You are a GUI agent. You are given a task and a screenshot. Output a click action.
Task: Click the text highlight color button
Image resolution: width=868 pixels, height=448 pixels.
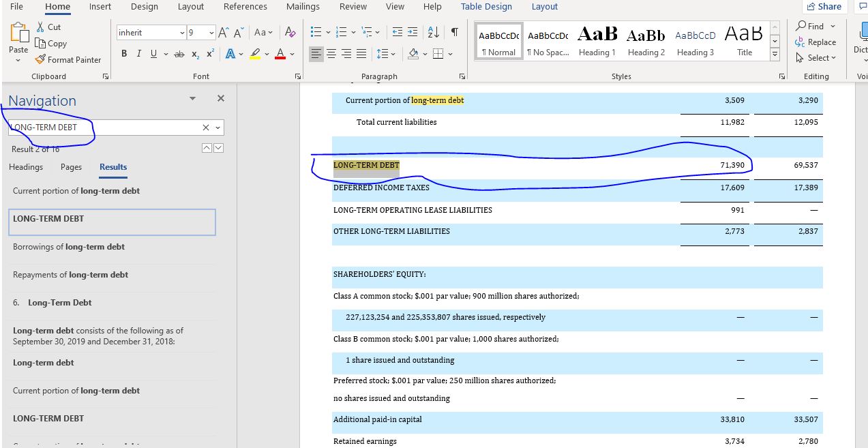click(x=255, y=54)
